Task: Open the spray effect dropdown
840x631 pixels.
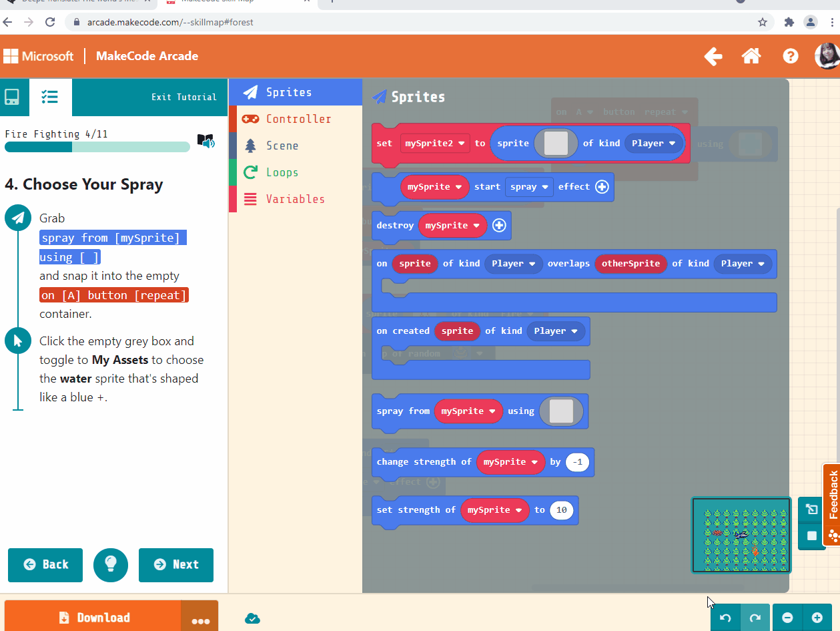Action: coord(529,187)
